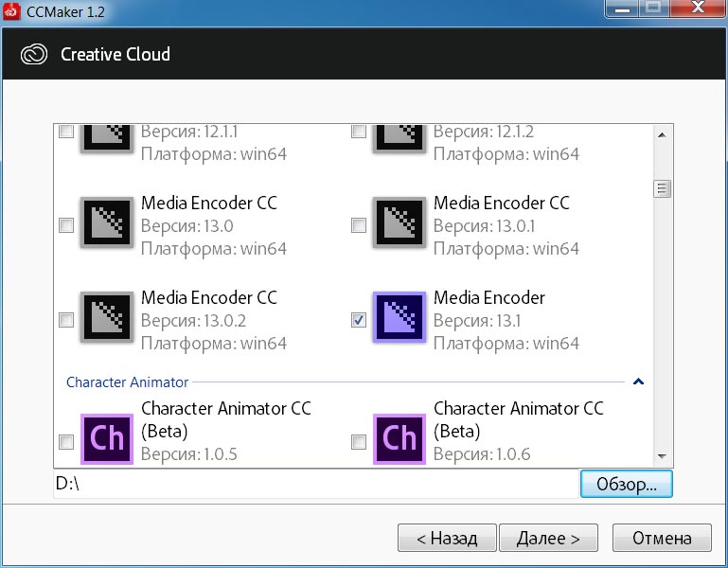The height and width of the screenshot is (568, 728).
Task: Click the Media Encoder 13.1 title
Action: pos(489,297)
